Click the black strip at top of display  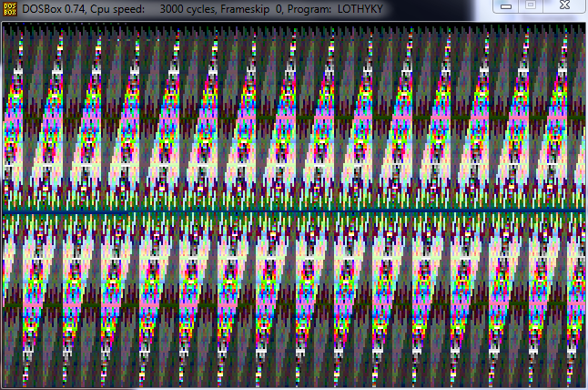point(293,26)
